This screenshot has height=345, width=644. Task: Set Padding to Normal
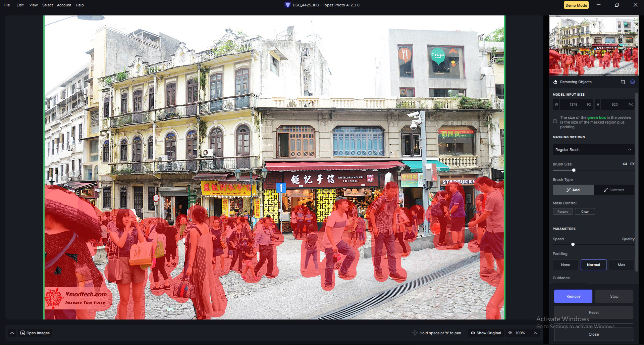pos(593,265)
